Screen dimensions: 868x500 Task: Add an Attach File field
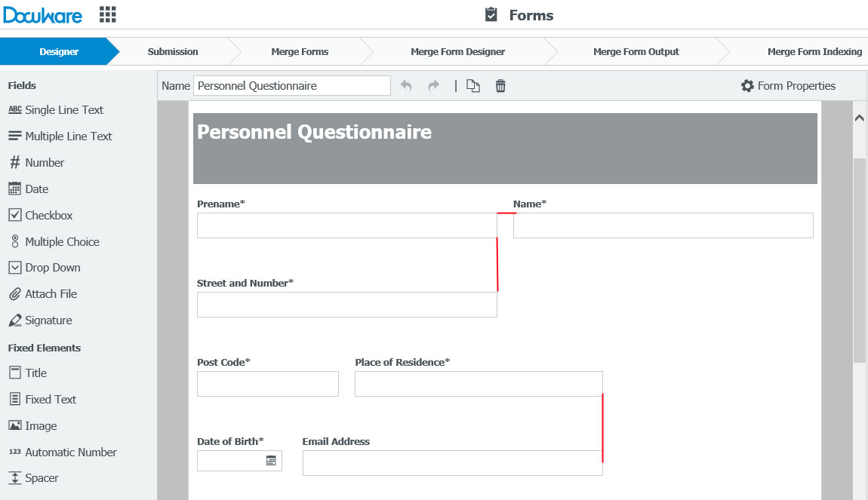pyautogui.click(x=48, y=293)
